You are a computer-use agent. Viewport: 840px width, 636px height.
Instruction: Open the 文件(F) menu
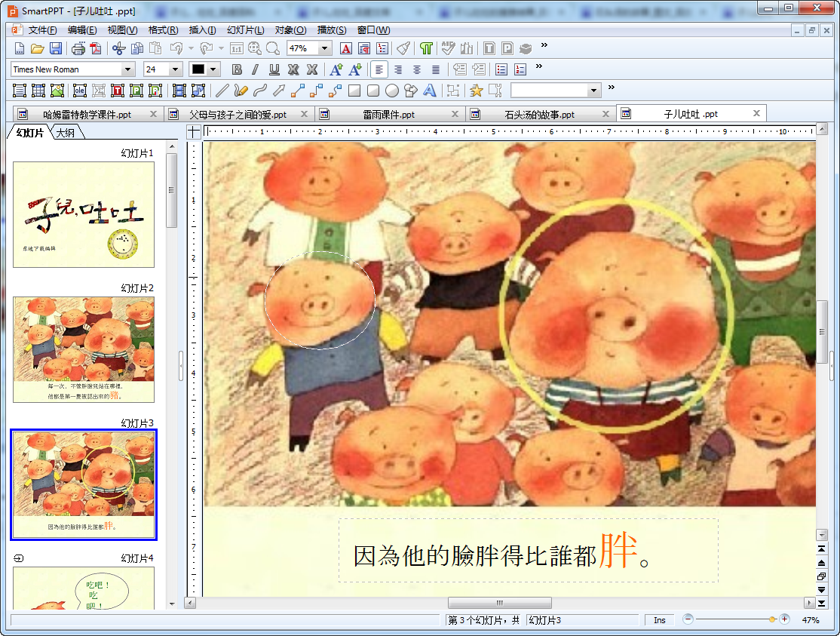[x=41, y=30]
